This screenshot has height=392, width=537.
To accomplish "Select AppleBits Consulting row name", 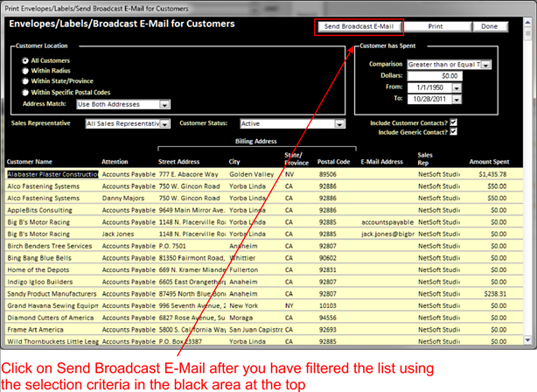I will (x=39, y=210).
